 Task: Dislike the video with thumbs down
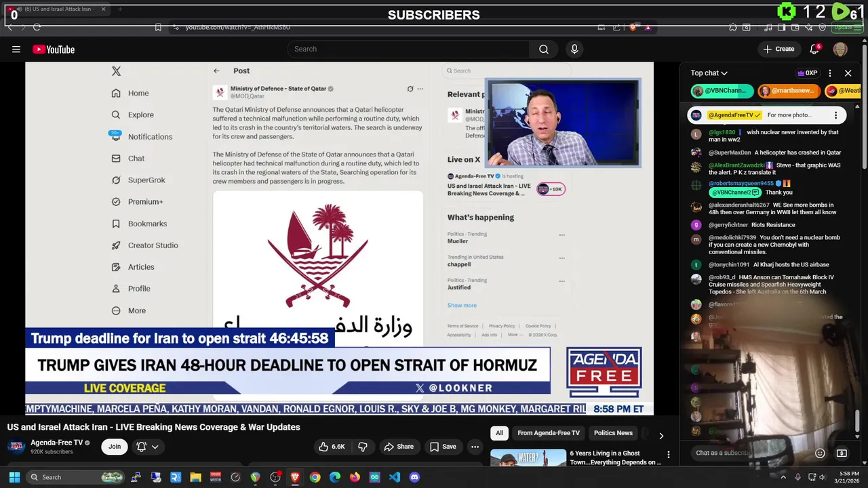click(363, 447)
